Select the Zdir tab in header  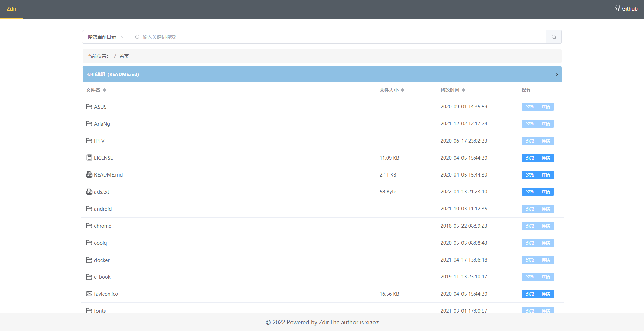[12, 9]
